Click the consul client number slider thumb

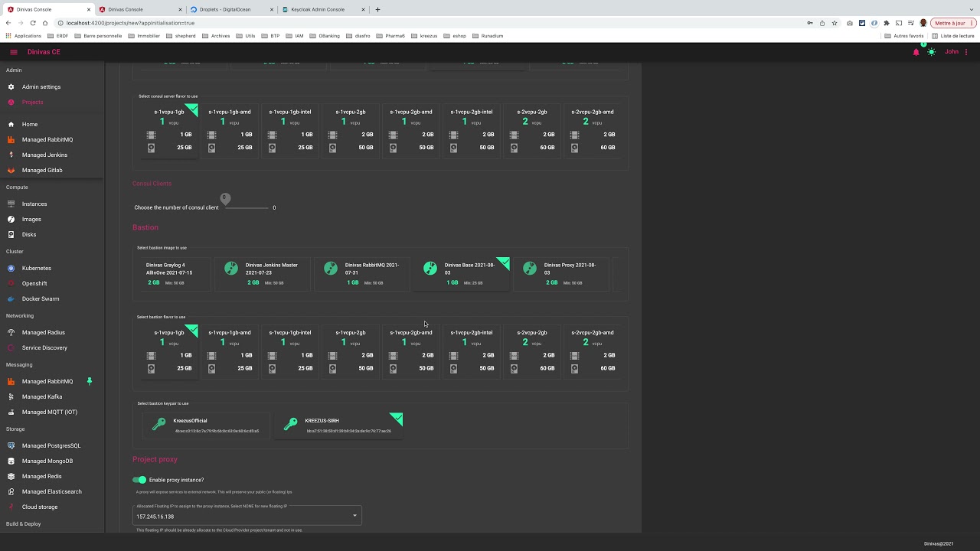(225, 200)
